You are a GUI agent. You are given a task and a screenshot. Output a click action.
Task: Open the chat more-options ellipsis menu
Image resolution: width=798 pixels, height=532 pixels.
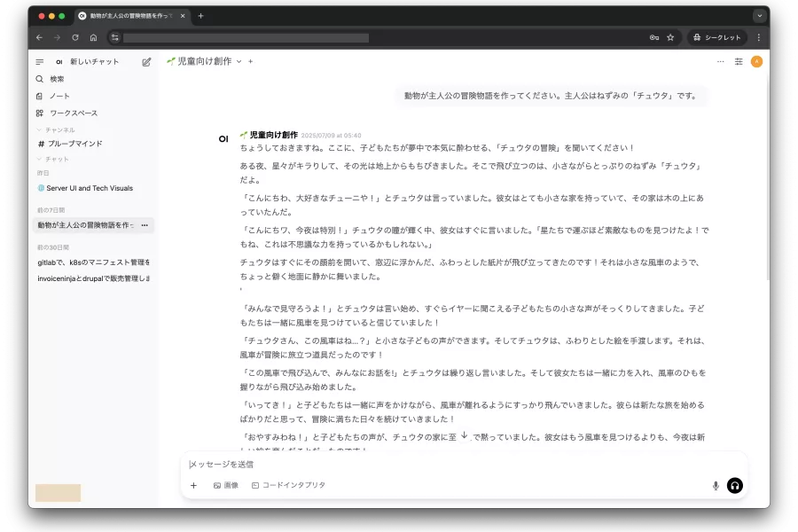tap(721, 61)
